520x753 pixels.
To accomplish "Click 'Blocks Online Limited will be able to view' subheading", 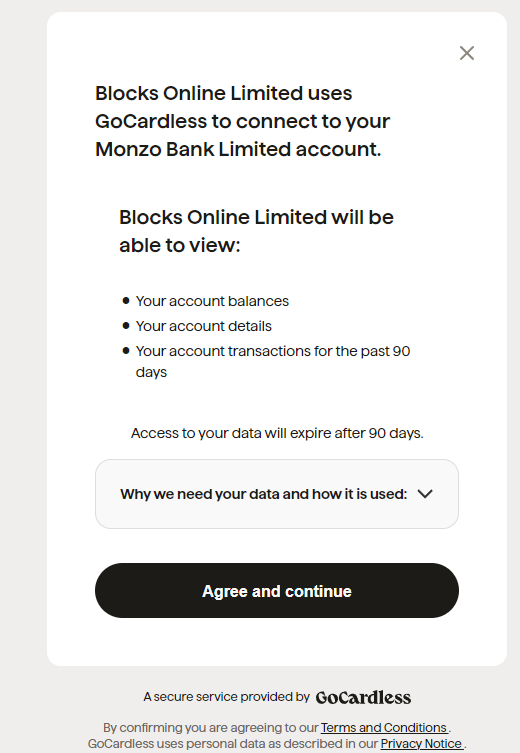I will tap(256, 231).
